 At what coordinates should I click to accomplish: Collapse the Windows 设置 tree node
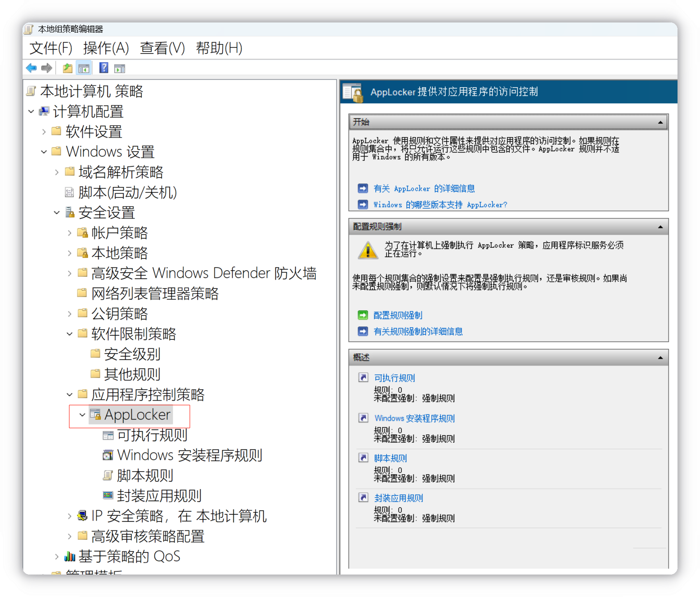[x=44, y=152]
